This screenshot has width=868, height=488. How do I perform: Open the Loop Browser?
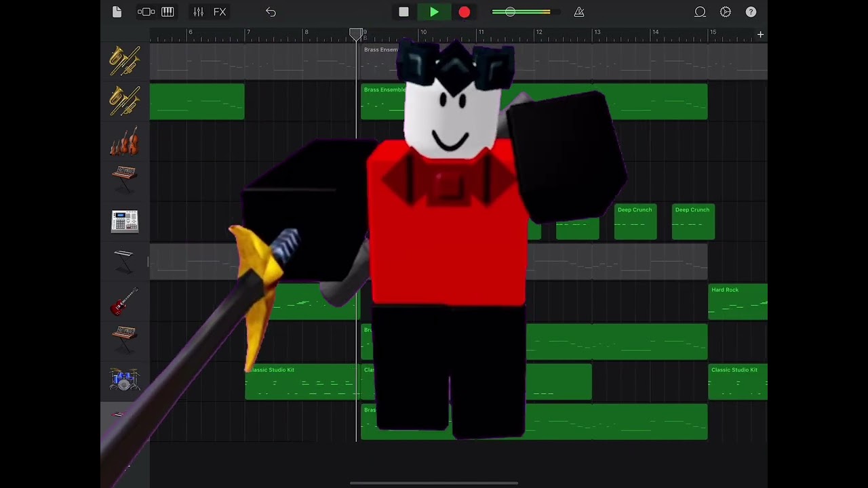(700, 12)
